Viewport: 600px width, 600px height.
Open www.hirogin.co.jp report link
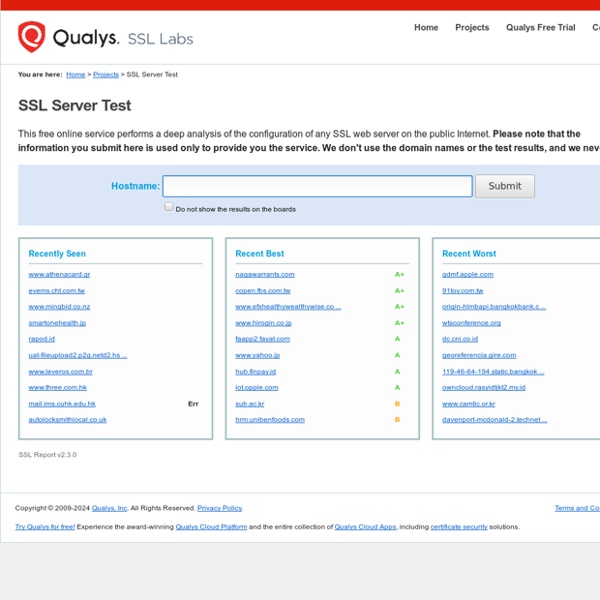263,323
